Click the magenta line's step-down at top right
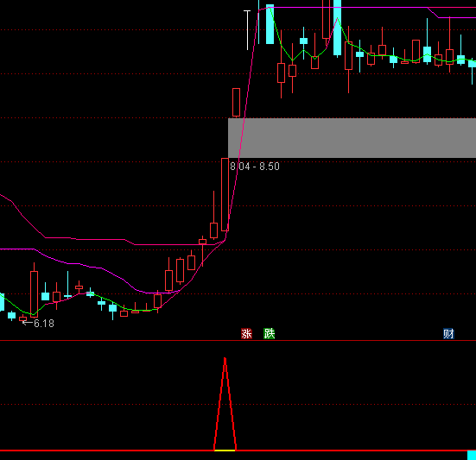 pyautogui.click(x=433, y=13)
